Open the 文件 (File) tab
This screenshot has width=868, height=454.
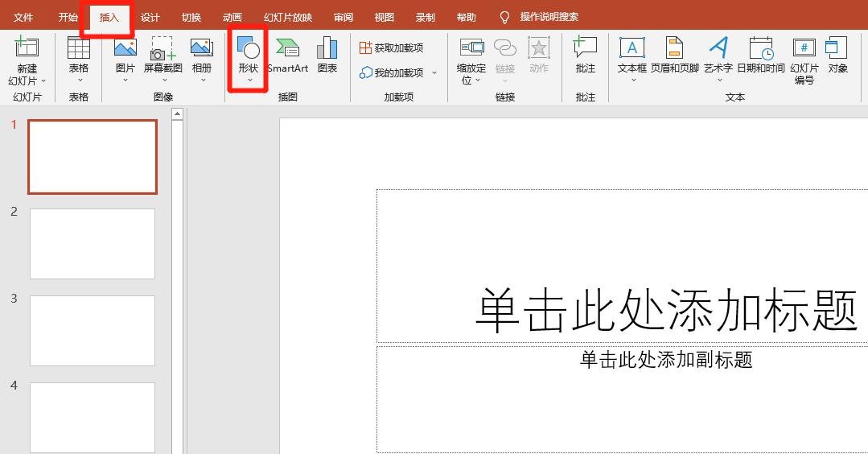point(23,17)
